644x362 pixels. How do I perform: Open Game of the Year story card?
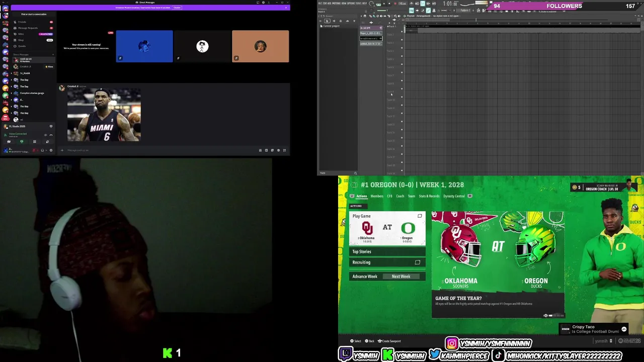498,264
